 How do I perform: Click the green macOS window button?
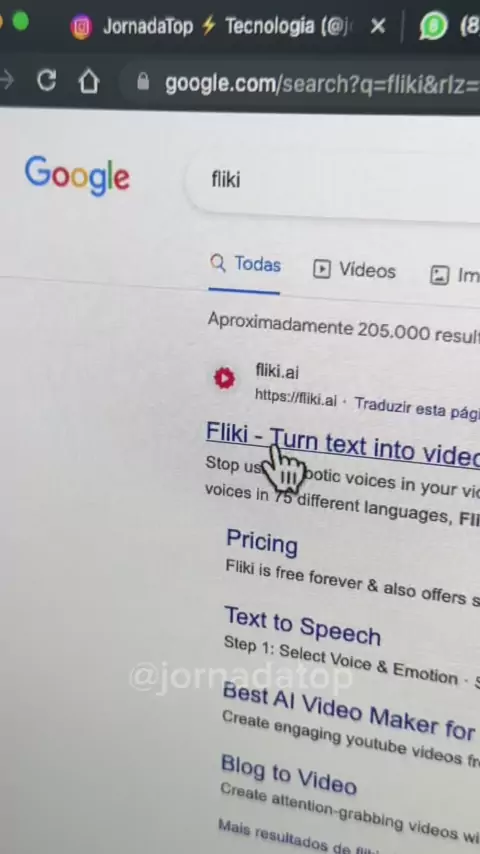(21, 21)
